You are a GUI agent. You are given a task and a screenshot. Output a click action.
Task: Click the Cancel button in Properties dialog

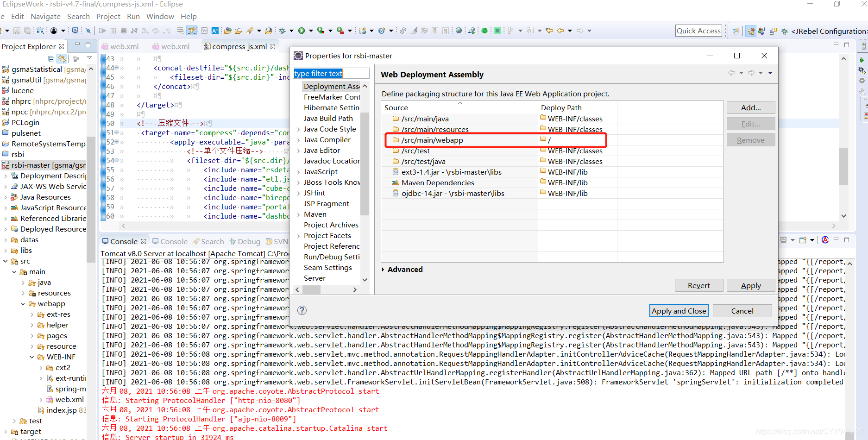[742, 311]
